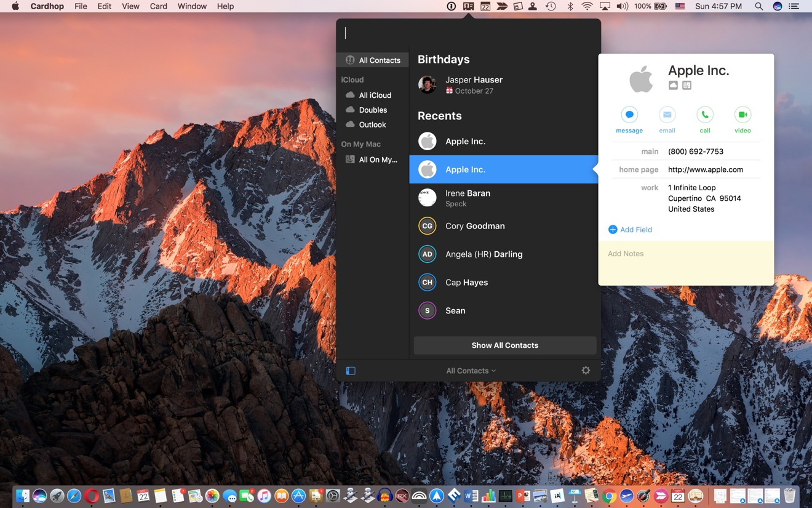
Task: Open Microsoft Word from the Dock
Action: 471,496
